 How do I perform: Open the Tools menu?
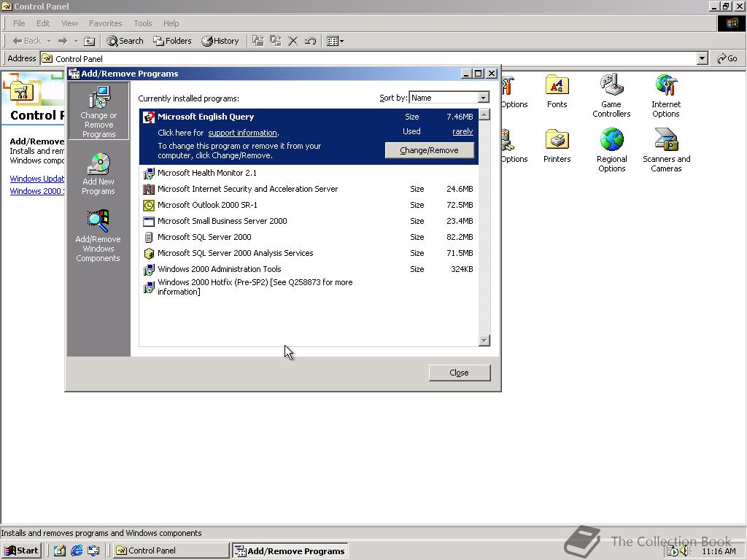point(142,23)
